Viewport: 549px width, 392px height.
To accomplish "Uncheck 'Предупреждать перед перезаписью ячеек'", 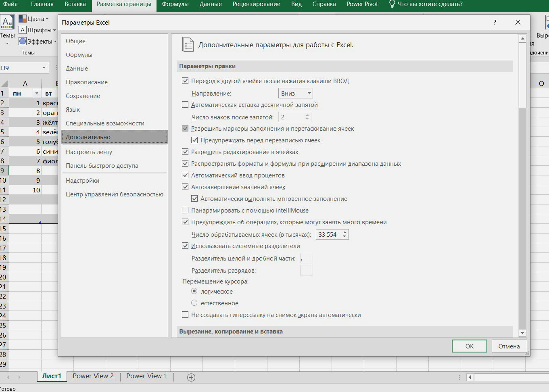I will click(194, 140).
